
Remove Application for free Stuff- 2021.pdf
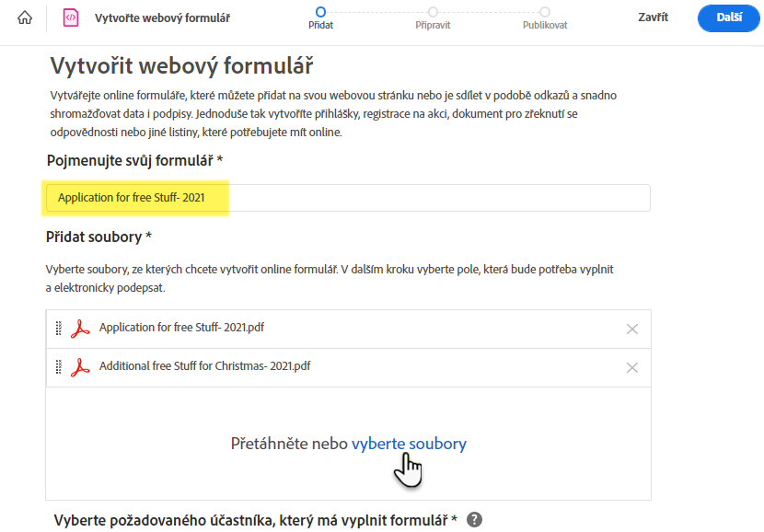(632, 329)
